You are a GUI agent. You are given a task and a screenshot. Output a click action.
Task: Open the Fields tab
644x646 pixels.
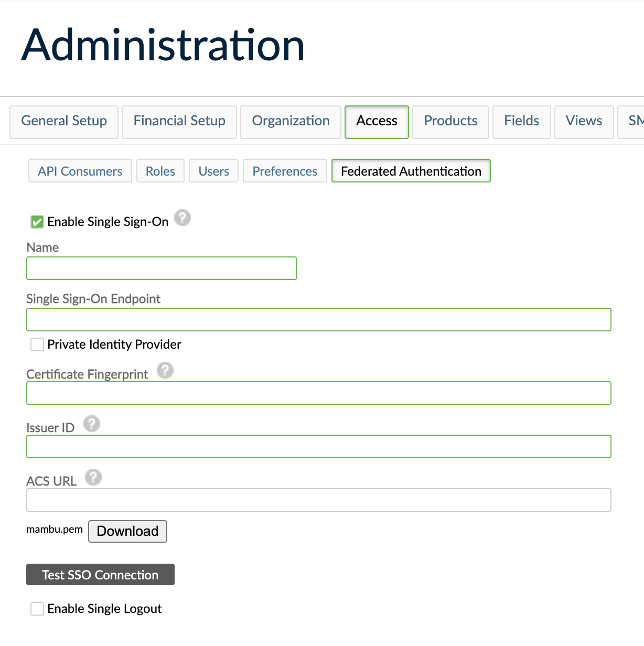pyautogui.click(x=521, y=121)
